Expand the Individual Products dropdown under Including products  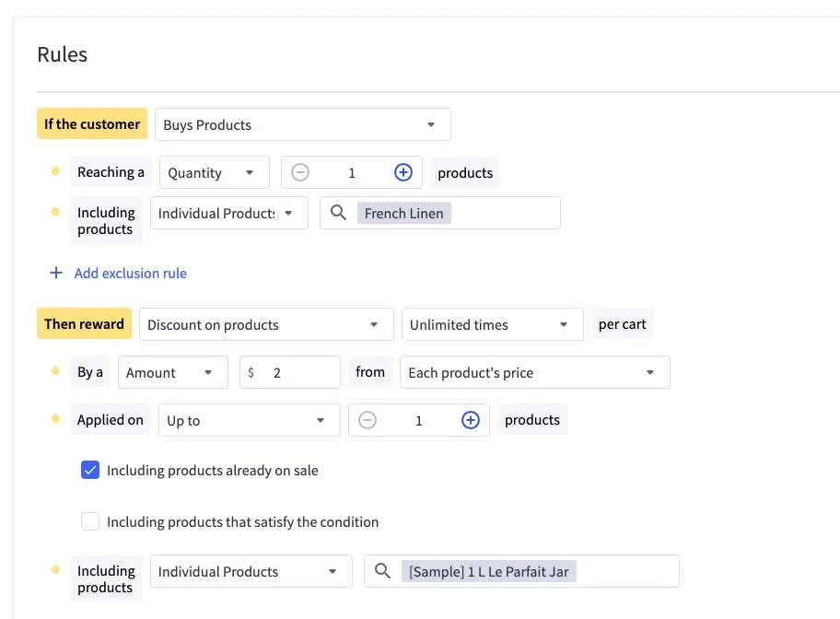[228, 213]
